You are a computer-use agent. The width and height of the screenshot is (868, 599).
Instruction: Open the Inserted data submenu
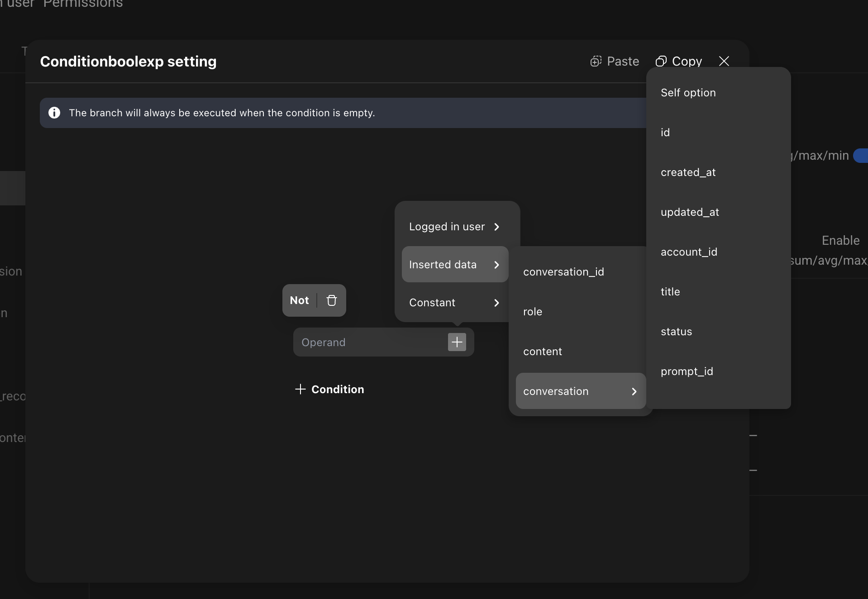455,265
